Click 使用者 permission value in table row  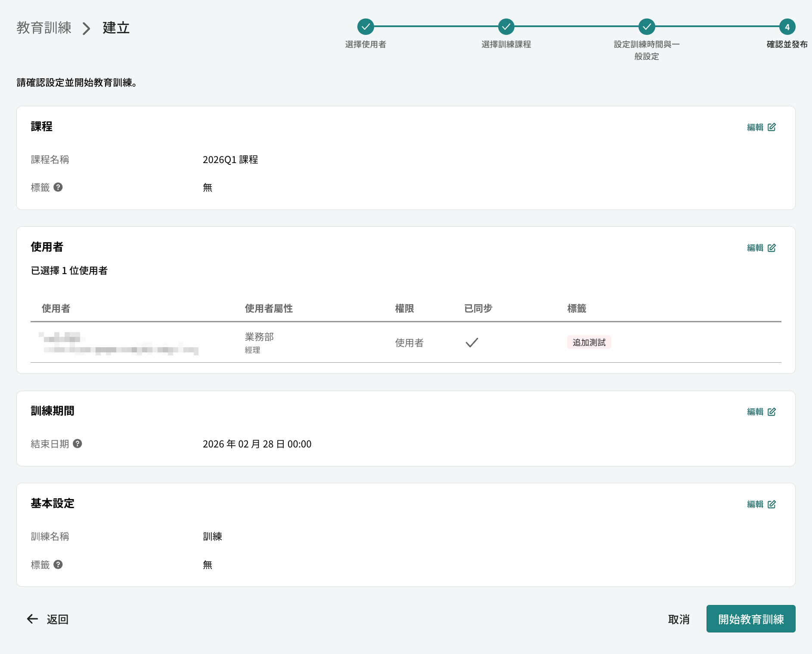[409, 343]
